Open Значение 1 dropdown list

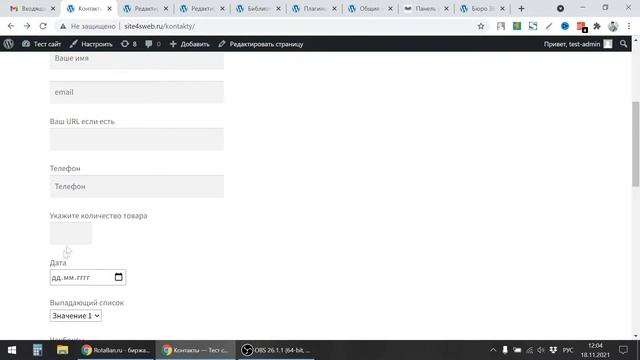point(76,316)
